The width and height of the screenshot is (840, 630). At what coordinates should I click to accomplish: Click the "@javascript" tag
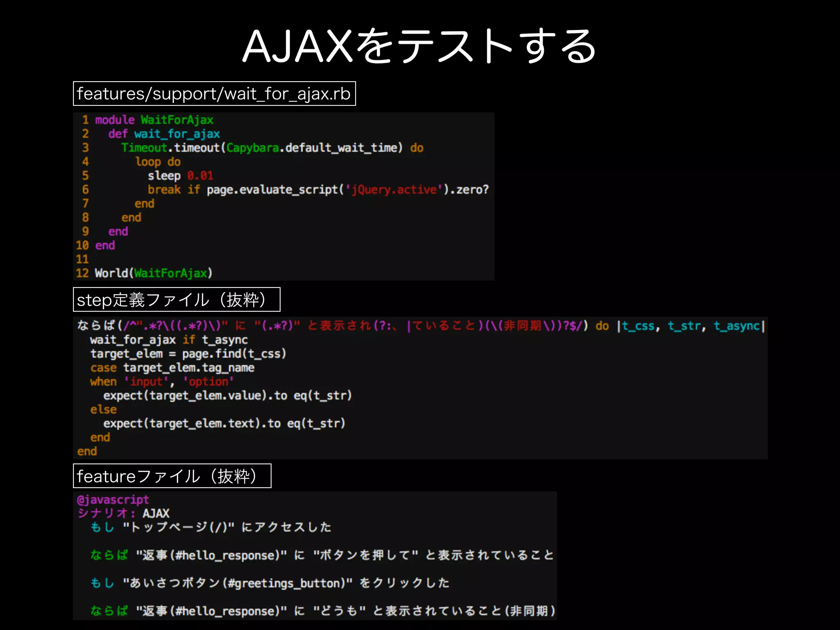[113, 500]
